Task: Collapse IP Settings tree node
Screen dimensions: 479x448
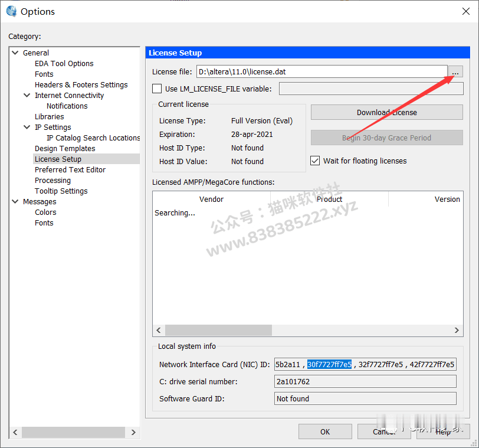Action: point(27,127)
